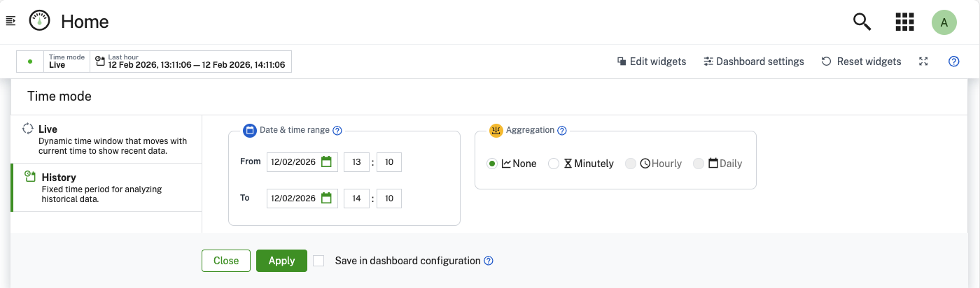980x288 pixels.
Task: Expand the Last hour time range selector
Action: 190,62
